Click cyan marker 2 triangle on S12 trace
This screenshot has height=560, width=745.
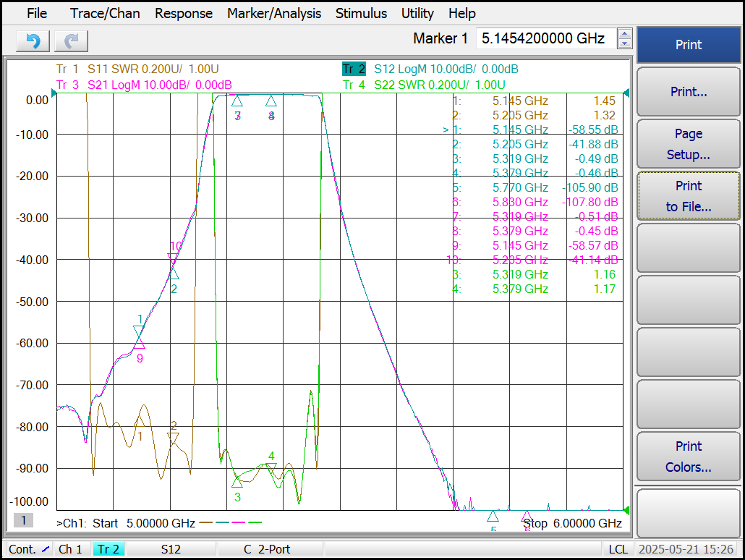pyautogui.click(x=174, y=273)
